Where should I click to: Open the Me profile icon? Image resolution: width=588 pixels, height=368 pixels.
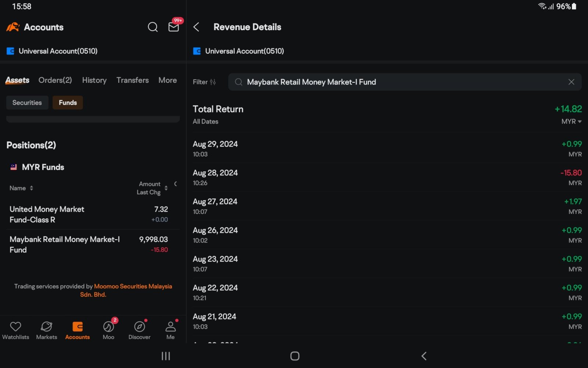[x=171, y=326]
